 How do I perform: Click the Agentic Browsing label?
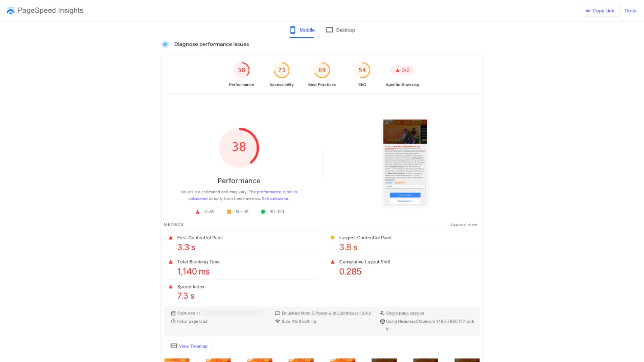[402, 85]
